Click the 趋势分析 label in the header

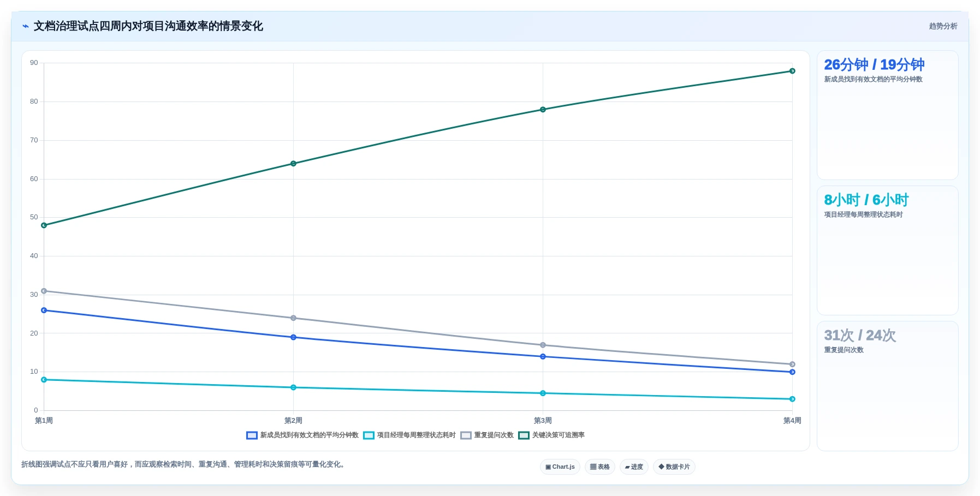coord(943,26)
